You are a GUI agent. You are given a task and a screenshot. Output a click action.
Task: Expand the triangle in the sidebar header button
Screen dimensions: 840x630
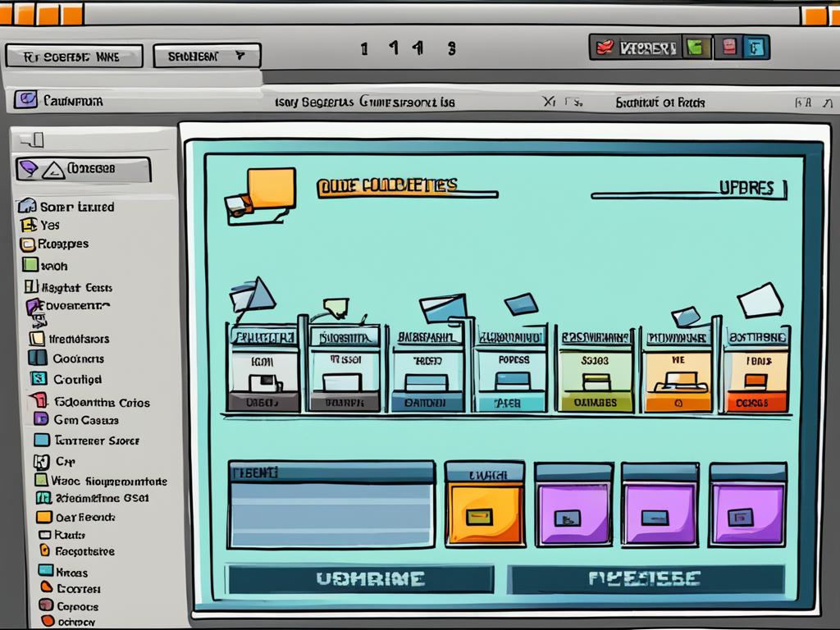pos(53,171)
